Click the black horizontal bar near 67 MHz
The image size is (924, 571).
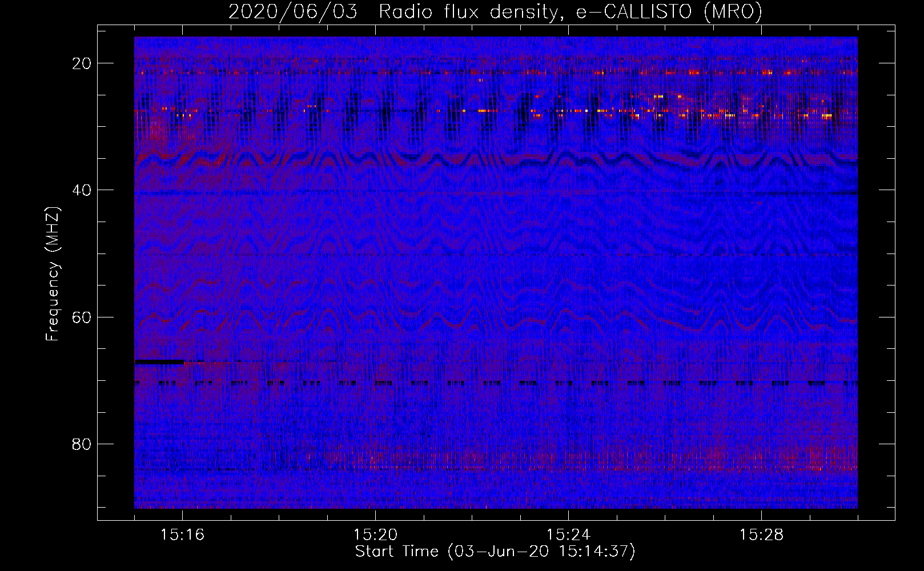coord(159,361)
